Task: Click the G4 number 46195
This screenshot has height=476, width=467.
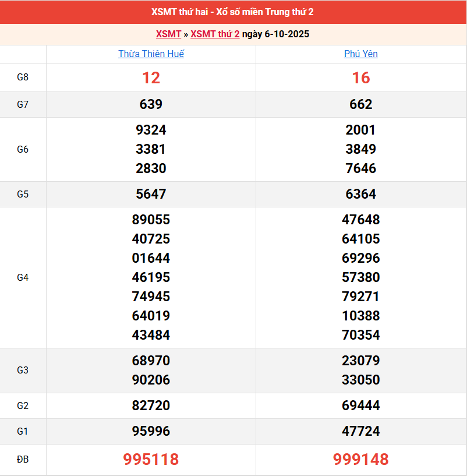Action: click(x=151, y=277)
